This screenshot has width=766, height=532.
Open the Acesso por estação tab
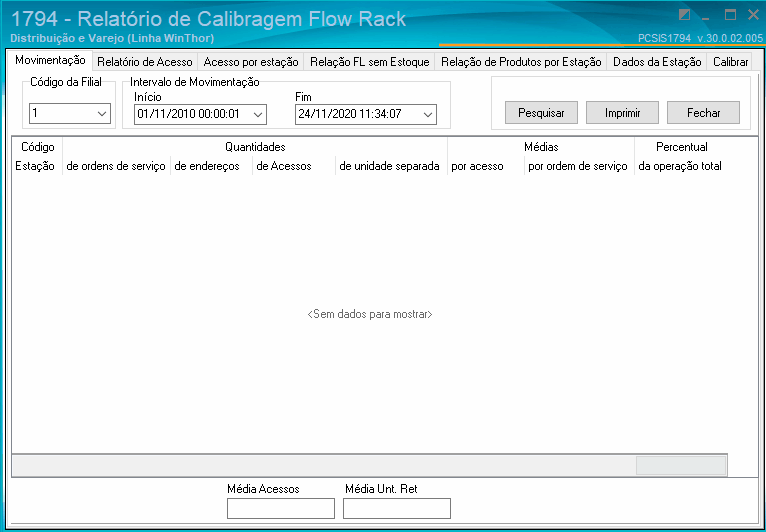pyautogui.click(x=251, y=62)
